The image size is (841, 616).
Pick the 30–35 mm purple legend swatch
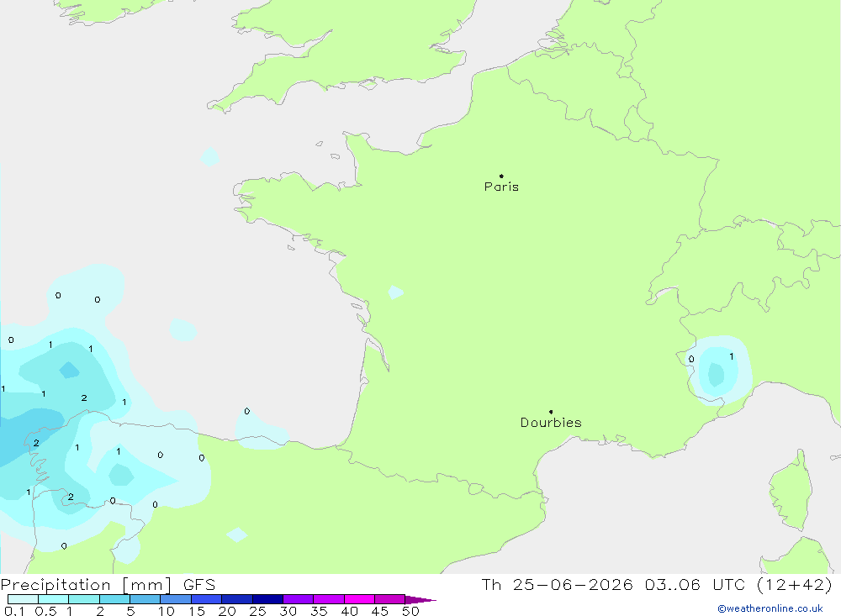tap(299, 599)
